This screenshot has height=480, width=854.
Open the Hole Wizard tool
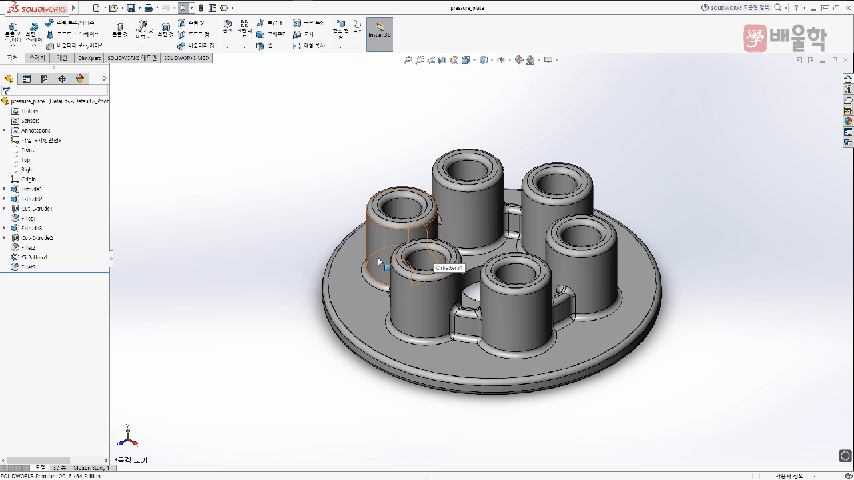click(143, 30)
